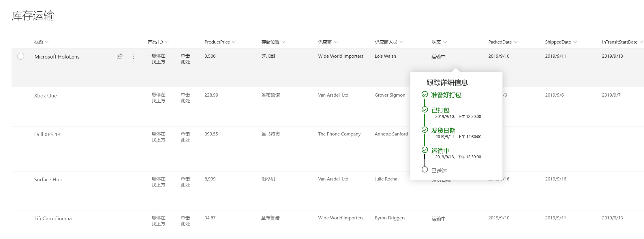Click 单击此处 in the Dell XPS 13 row
The image size is (644, 239).
tap(185, 137)
